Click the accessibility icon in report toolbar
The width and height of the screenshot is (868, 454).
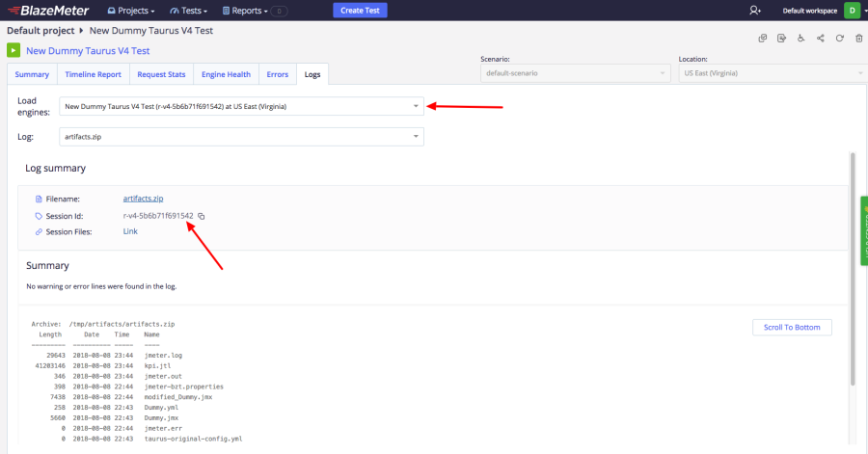point(801,39)
